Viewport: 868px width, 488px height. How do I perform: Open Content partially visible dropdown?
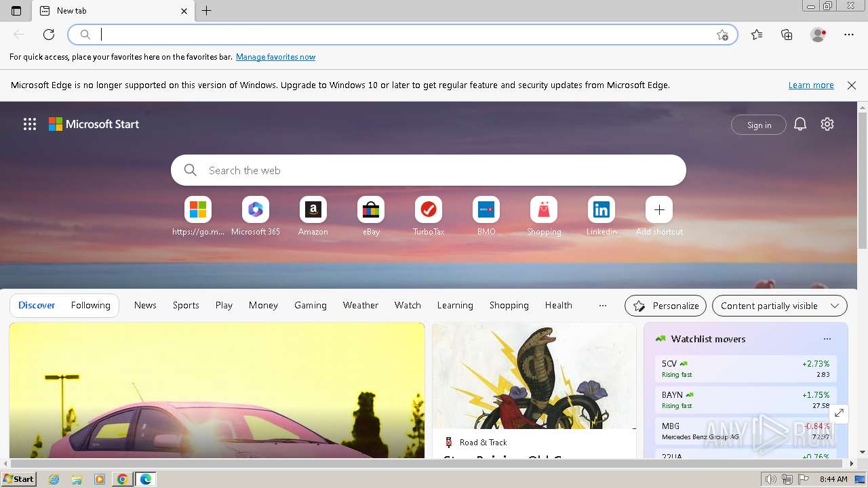tap(780, 306)
